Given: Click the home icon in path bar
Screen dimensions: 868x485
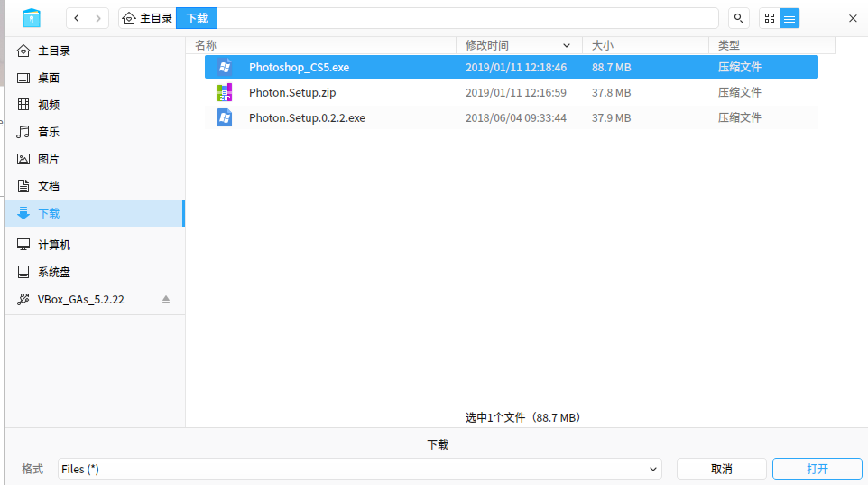Looking at the screenshot, I should [x=129, y=18].
